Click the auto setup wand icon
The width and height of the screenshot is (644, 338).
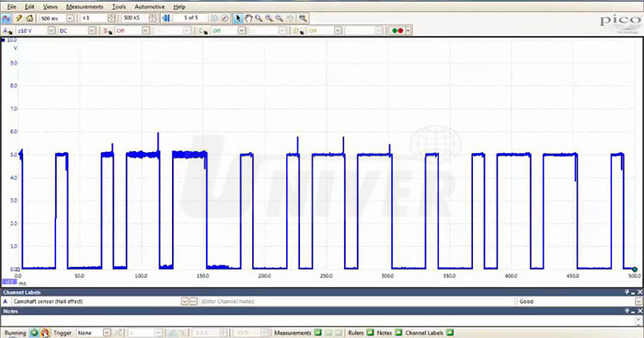pyautogui.click(x=18, y=18)
